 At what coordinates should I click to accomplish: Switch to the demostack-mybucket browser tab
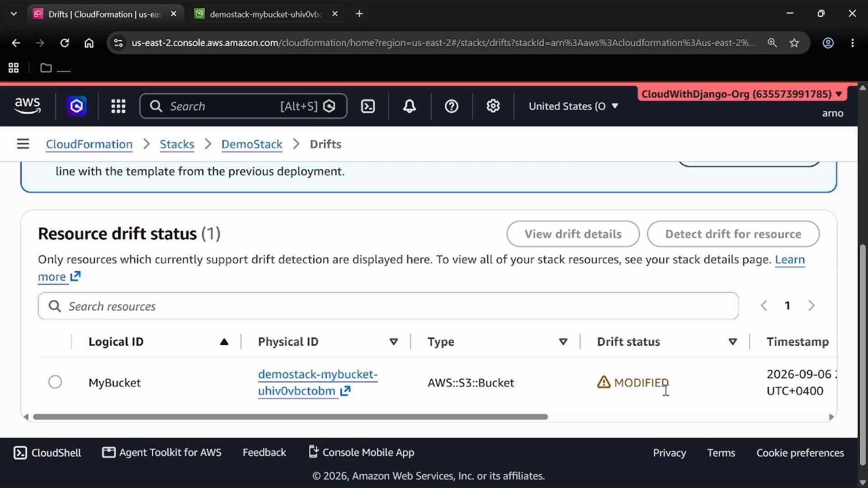pos(266,14)
